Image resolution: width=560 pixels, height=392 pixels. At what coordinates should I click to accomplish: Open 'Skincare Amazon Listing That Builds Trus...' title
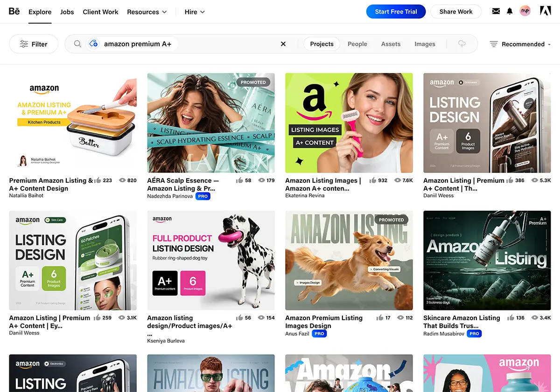tap(462, 322)
